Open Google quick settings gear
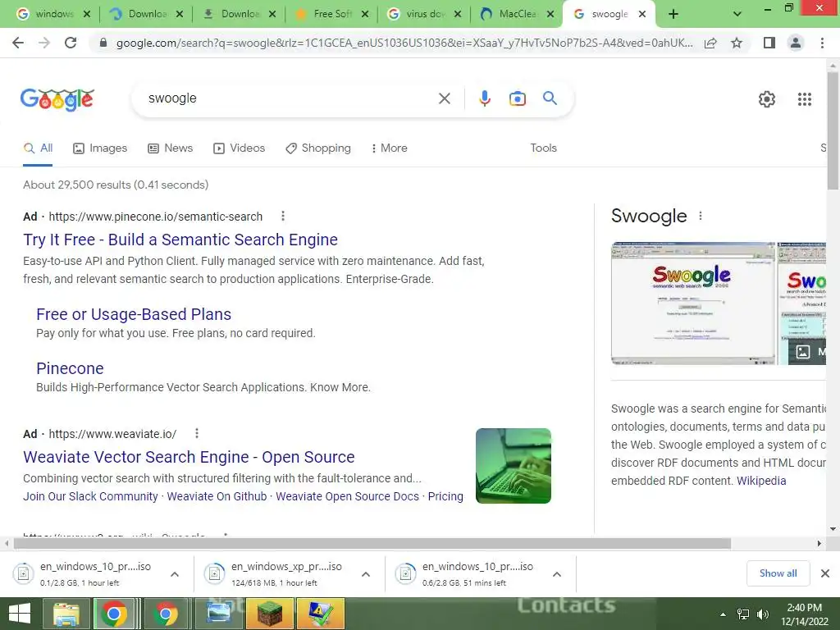Image resolution: width=840 pixels, height=630 pixels. tap(767, 99)
